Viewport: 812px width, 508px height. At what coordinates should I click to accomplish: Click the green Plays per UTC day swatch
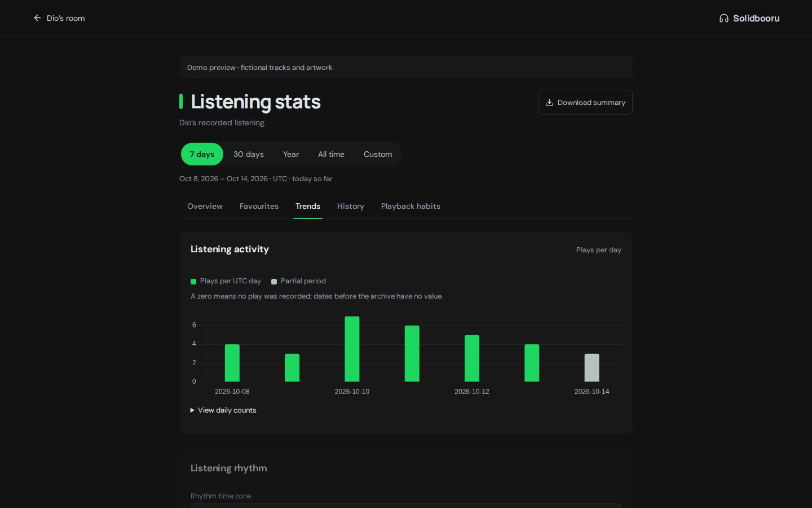pos(193,282)
